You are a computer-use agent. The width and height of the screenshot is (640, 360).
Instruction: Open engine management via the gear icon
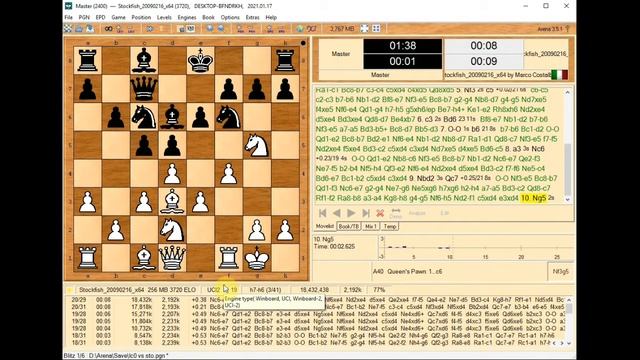pyautogui.click(x=150, y=29)
